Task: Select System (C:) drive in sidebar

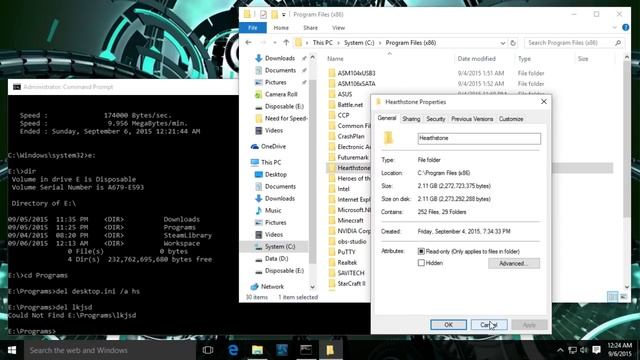Action: tap(280, 247)
